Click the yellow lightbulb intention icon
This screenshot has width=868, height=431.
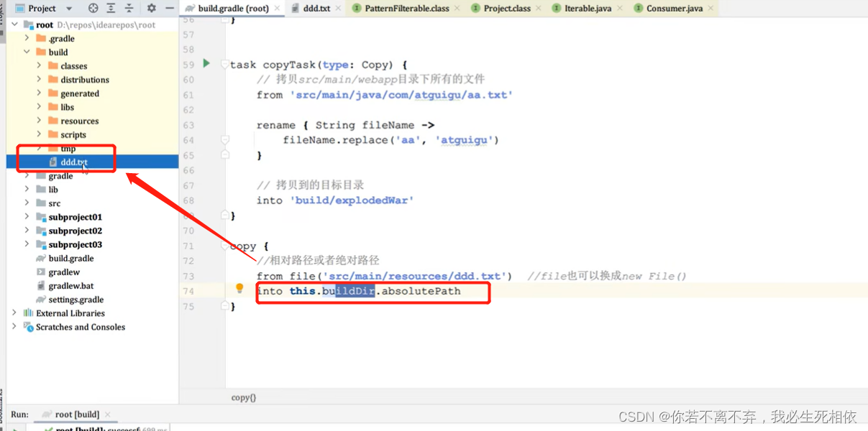240,289
